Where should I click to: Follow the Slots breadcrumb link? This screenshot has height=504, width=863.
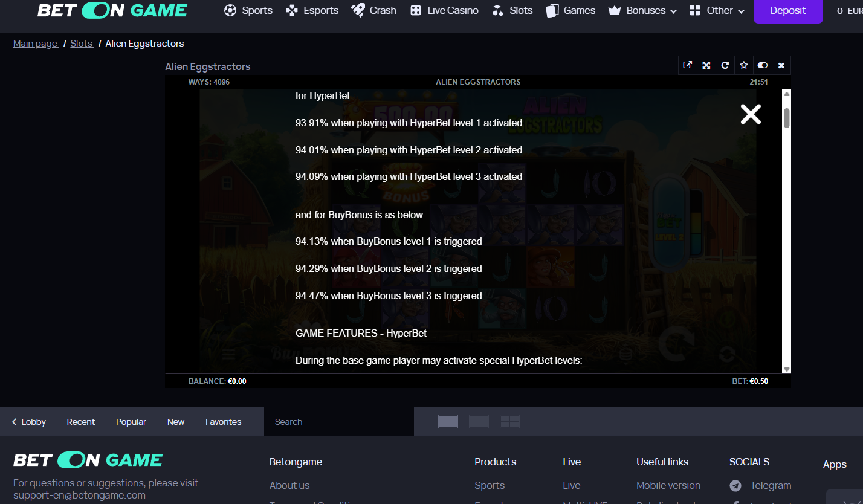click(82, 44)
